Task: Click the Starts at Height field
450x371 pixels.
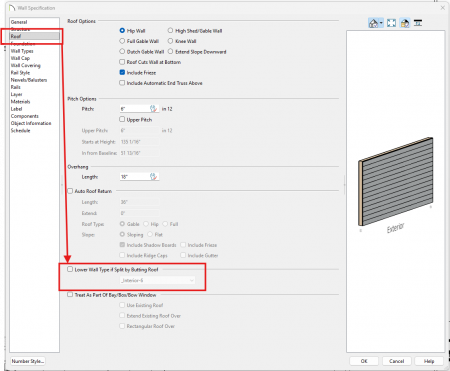Action: tap(139, 142)
